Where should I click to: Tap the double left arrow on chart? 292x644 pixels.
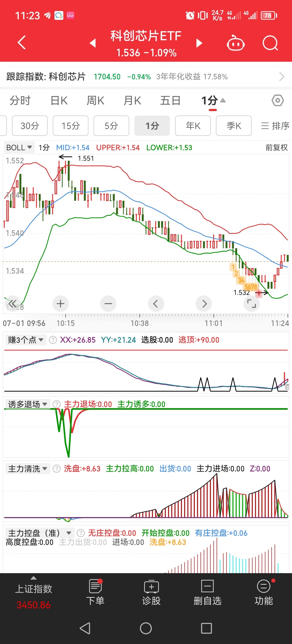[13, 304]
